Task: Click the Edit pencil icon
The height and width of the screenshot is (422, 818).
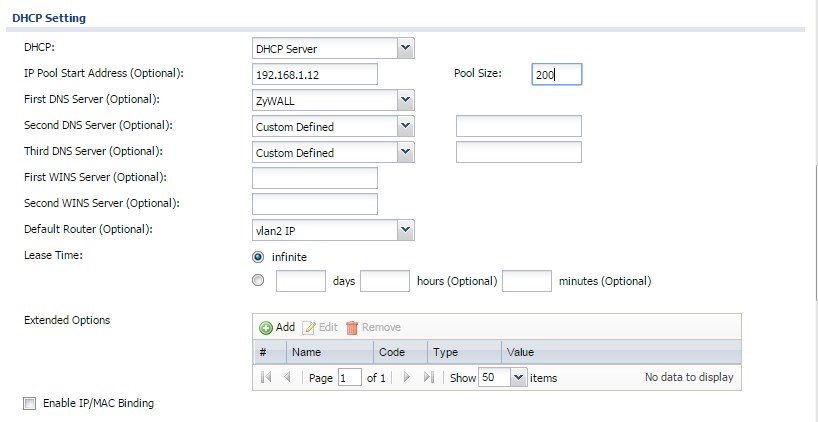Action: pos(309,328)
